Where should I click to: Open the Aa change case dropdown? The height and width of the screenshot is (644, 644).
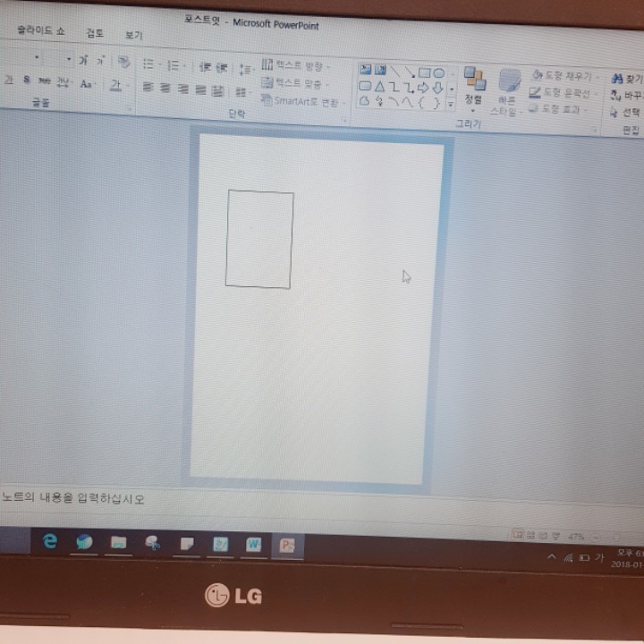tap(87, 84)
